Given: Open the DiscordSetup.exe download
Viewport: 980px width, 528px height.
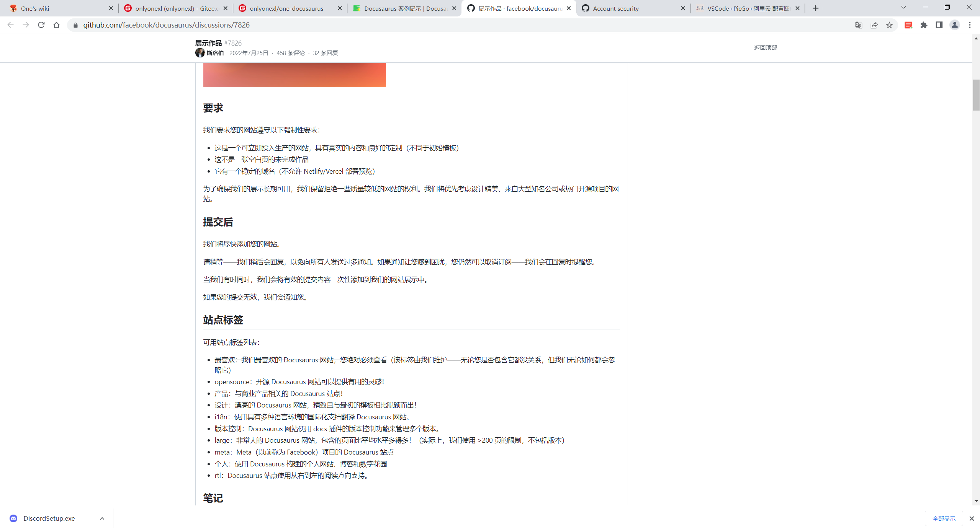Looking at the screenshot, I should [49, 518].
